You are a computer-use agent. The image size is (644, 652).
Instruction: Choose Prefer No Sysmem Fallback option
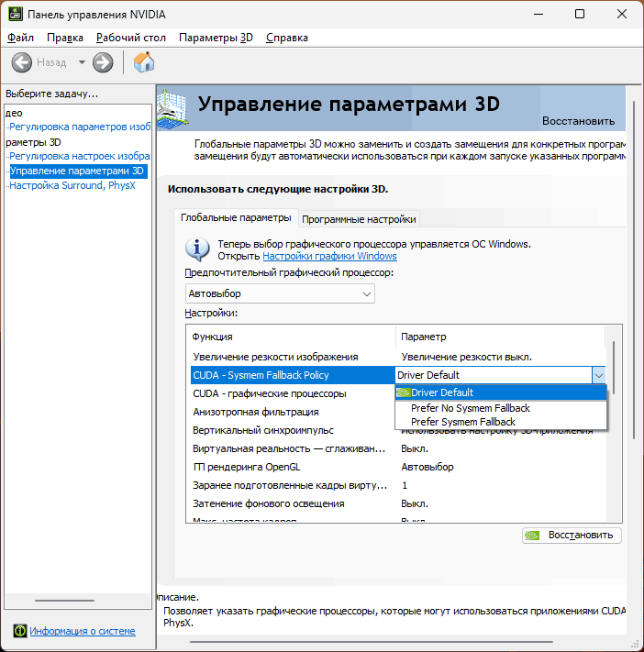click(x=501, y=408)
